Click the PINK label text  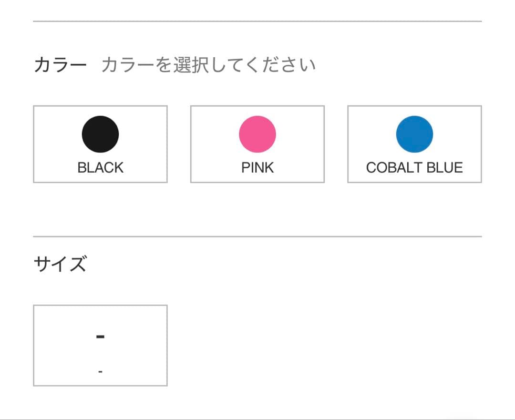[257, 167]
